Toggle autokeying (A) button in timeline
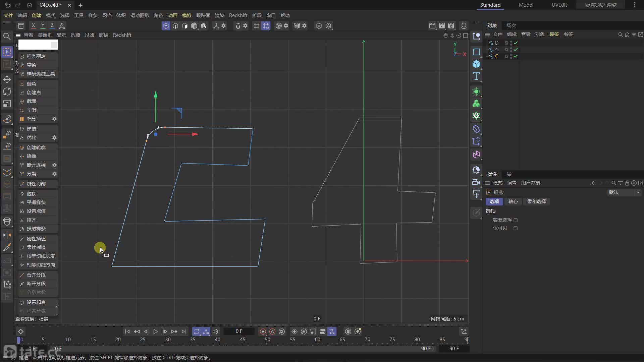 pyautogui.click(x=272, y=331)
